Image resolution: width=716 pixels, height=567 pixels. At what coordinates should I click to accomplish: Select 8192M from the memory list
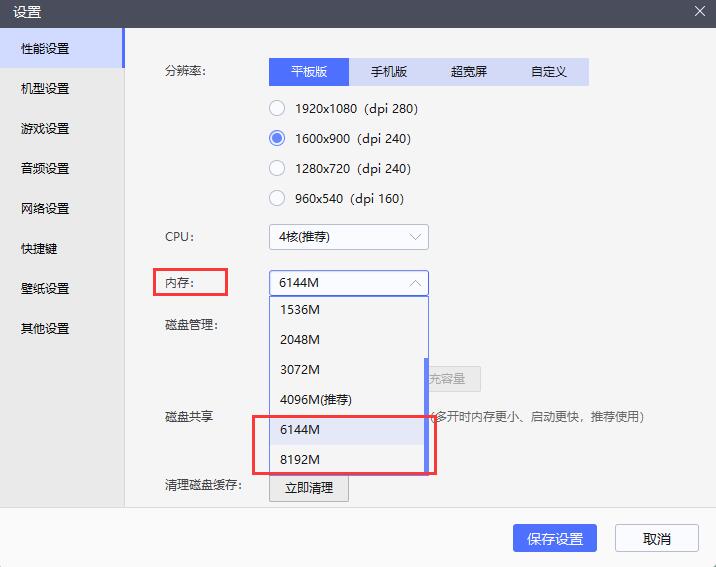[300, 459]
